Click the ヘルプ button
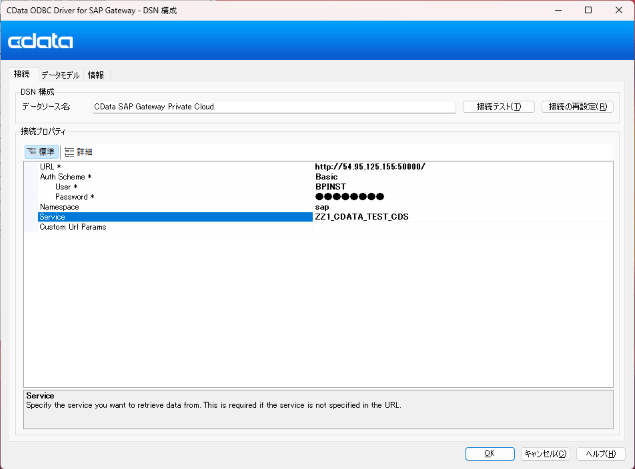635x469 pixels. tap(601, 454)
